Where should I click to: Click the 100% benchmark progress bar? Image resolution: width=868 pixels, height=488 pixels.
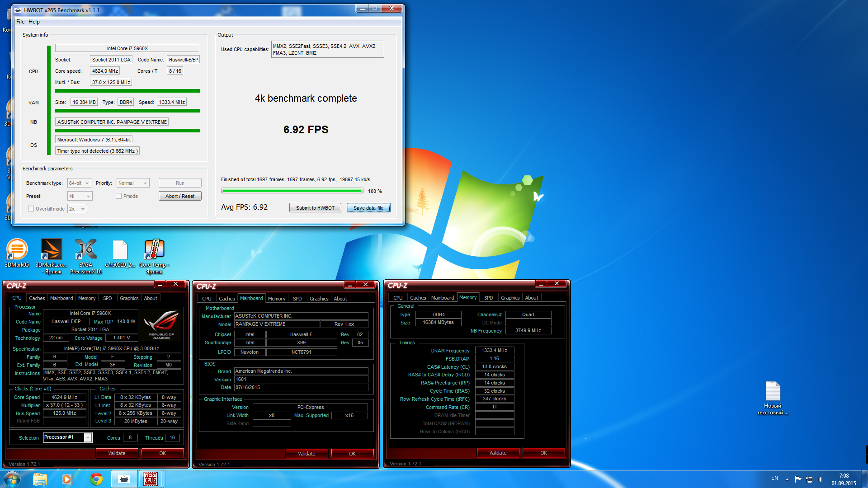click(x=292, y=191)
